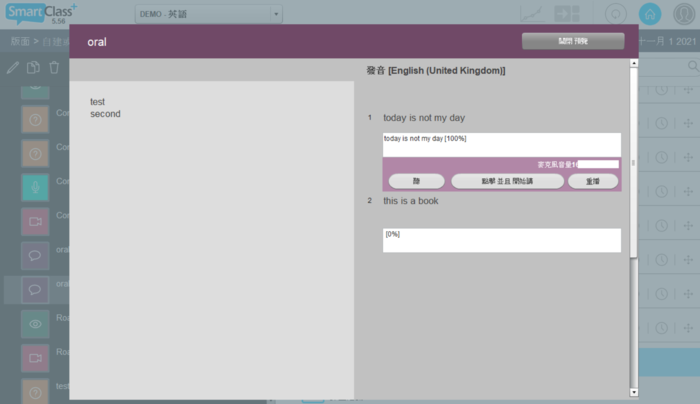Click the pencil edit icon
700x404 pixels.
click(x=13, y=68)
